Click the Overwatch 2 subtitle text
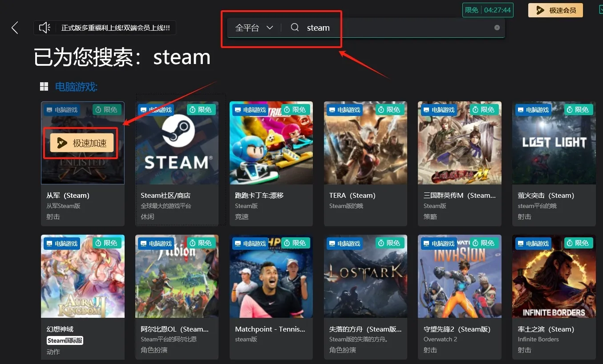This screenshot has height=364, width=603. [x=440, y=339]
